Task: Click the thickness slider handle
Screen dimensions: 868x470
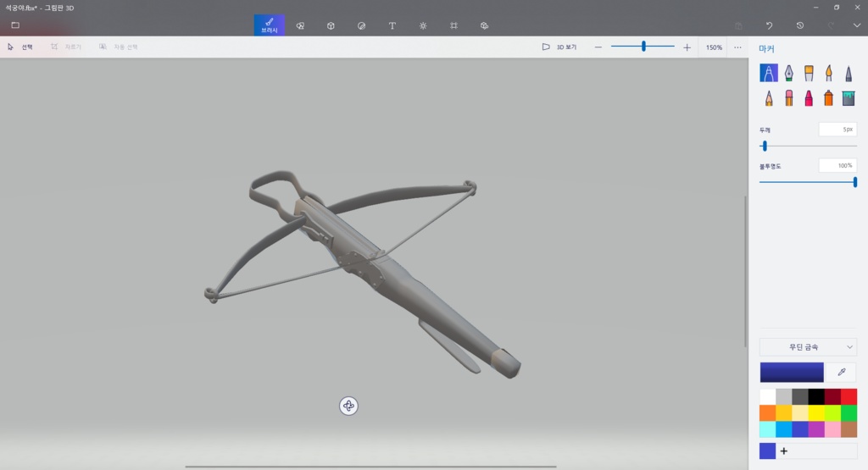Action: pos(765,146)
